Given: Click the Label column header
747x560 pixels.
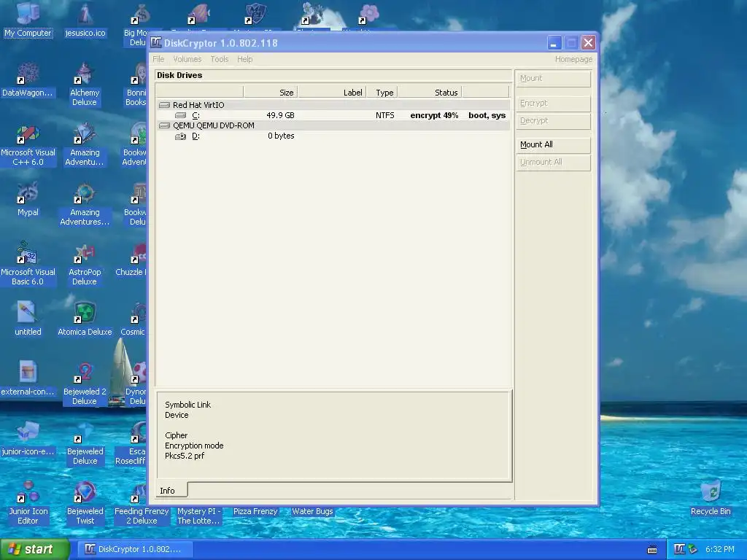Looking at the screenshot, I should pos(332,93).
